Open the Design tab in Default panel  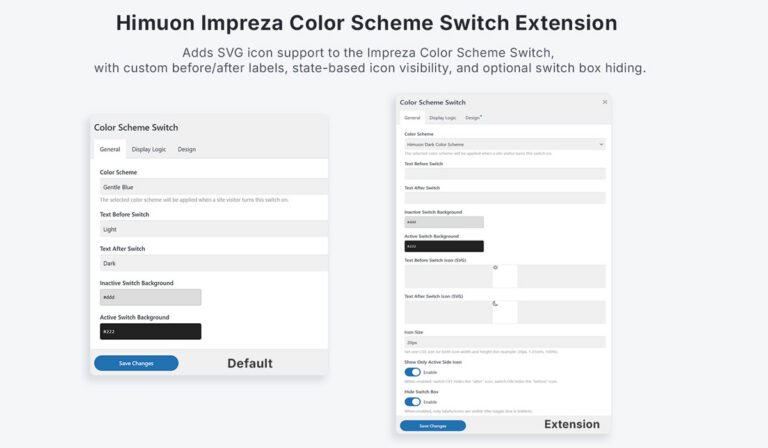[x=187, y=149]
